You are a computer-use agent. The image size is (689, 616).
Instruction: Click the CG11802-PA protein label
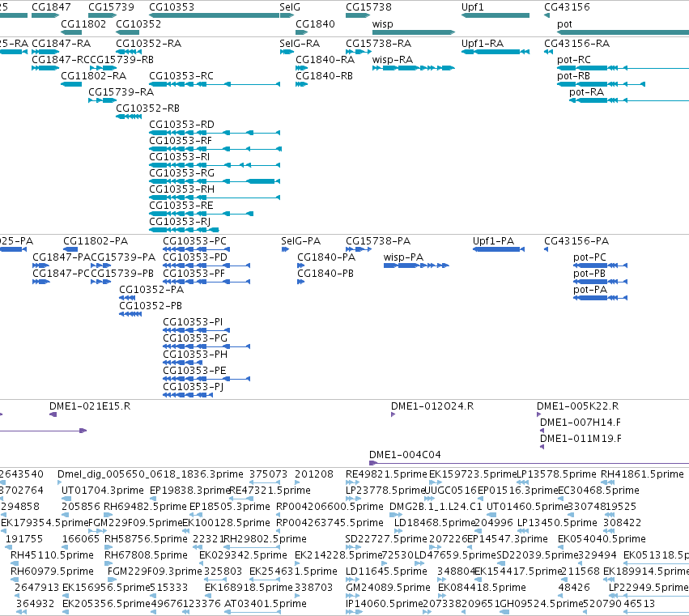click(96, 240)
